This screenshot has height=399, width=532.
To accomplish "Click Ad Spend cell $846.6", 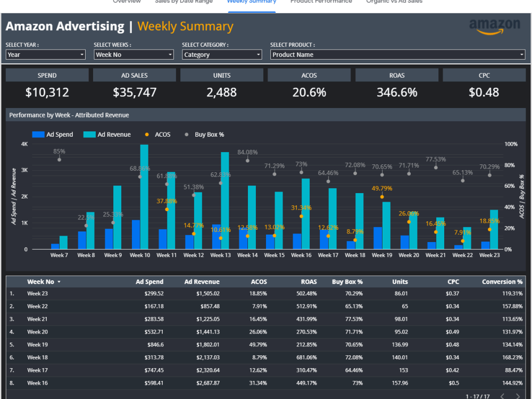I will 155,345.
